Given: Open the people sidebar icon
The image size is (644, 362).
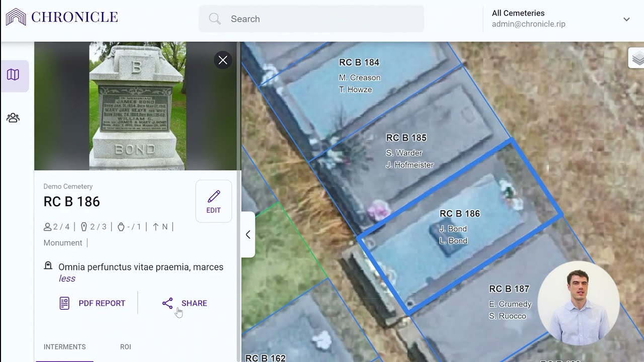Looking at the screenshot, I should point(13,118).
